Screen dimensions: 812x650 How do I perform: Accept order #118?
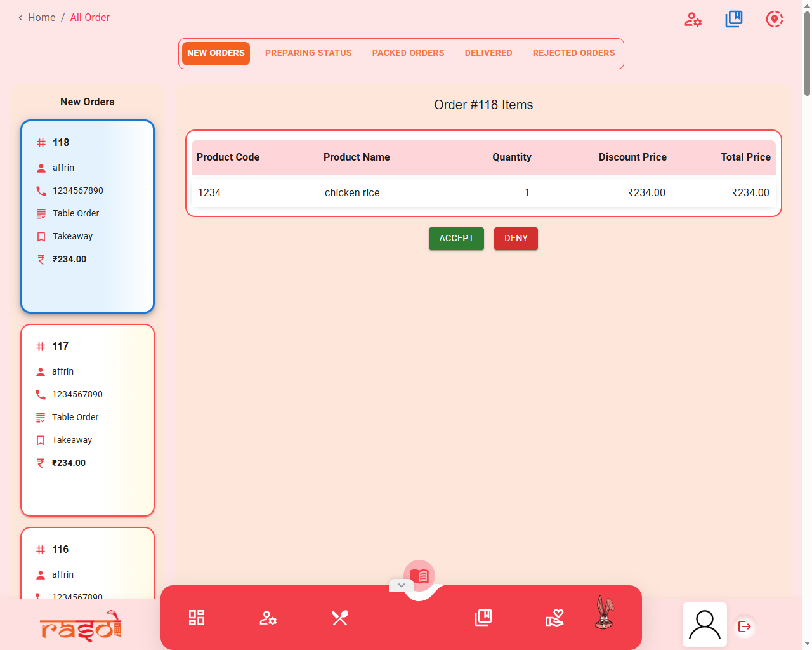456,239
